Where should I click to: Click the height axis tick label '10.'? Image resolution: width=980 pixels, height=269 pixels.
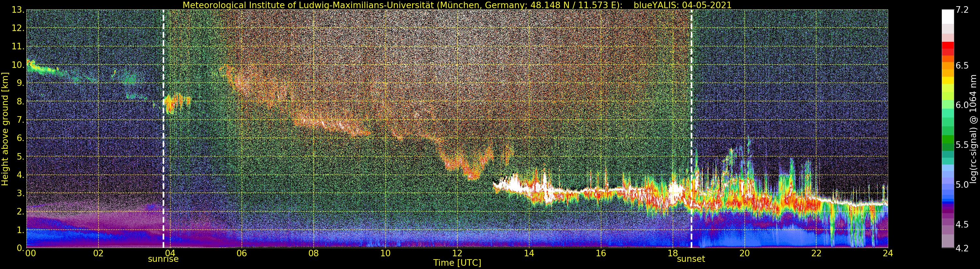coord(18,65)
